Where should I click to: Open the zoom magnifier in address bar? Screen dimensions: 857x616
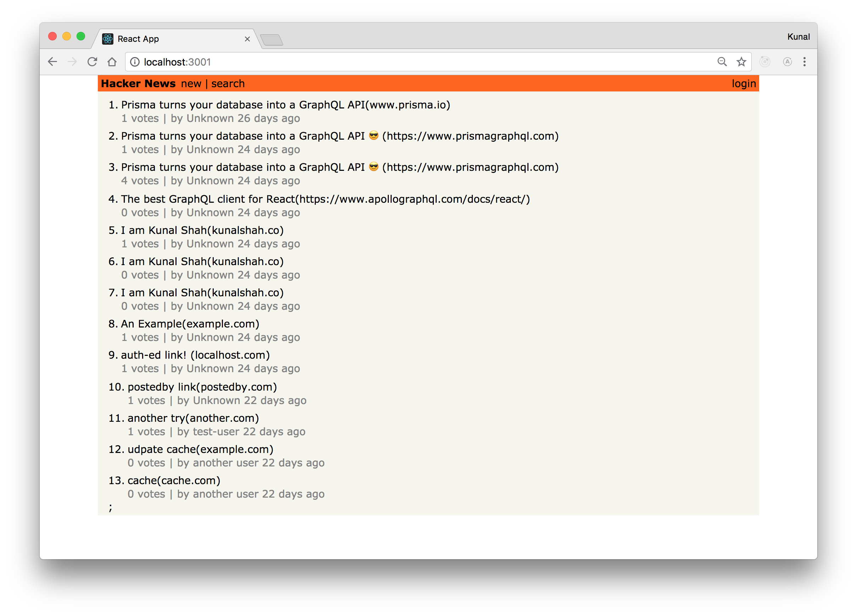point(722,62)
